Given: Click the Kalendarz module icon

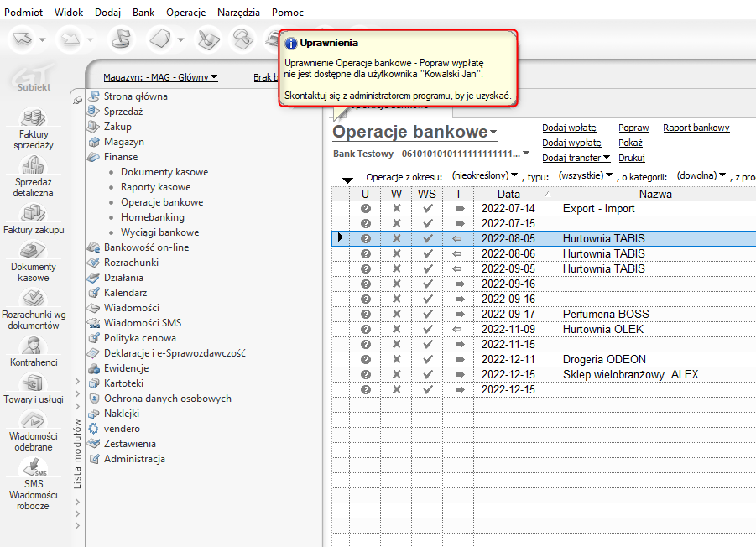Looking at the screenshot, I should click(93, 293).
